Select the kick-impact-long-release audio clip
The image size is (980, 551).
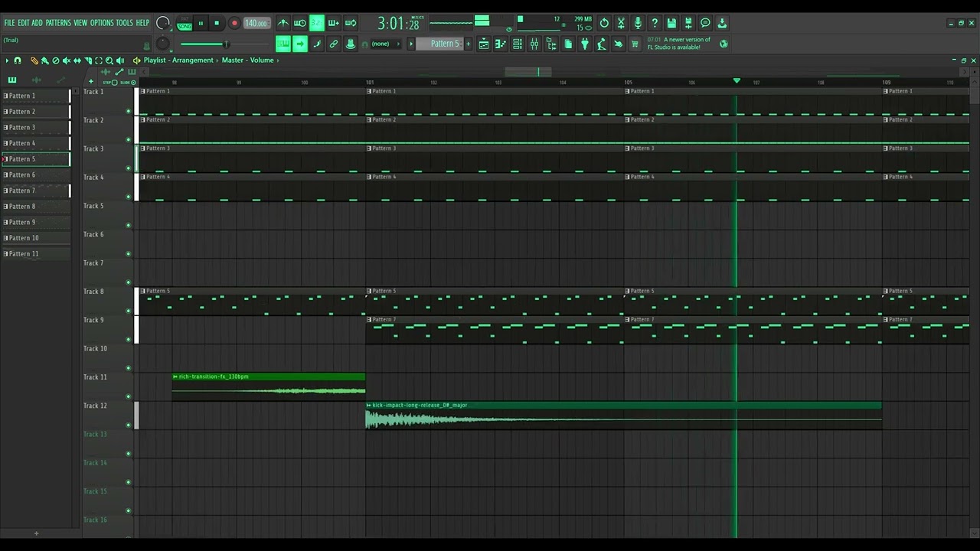tap(623, 416)
